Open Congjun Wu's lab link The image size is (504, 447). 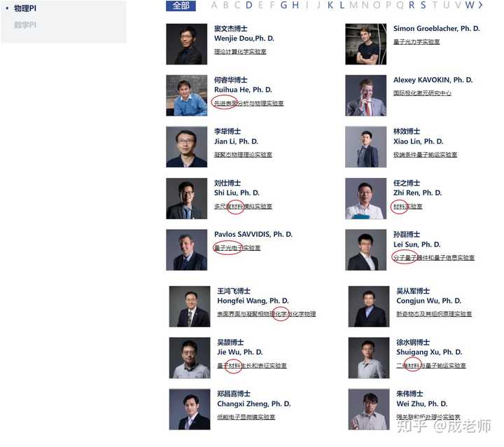point(434,314)
